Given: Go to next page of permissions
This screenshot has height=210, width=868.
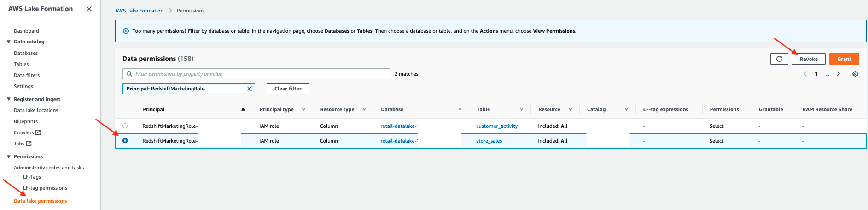Looking at the screenshot, I should coord(838,74).
